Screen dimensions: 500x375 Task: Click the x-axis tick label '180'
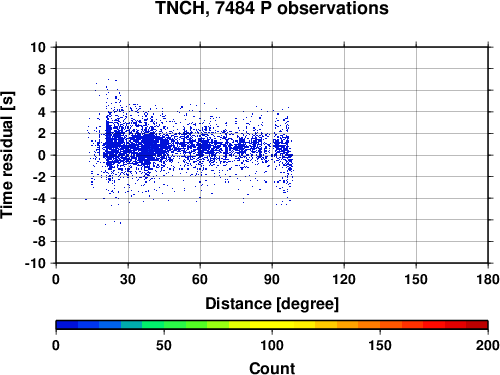488,279
